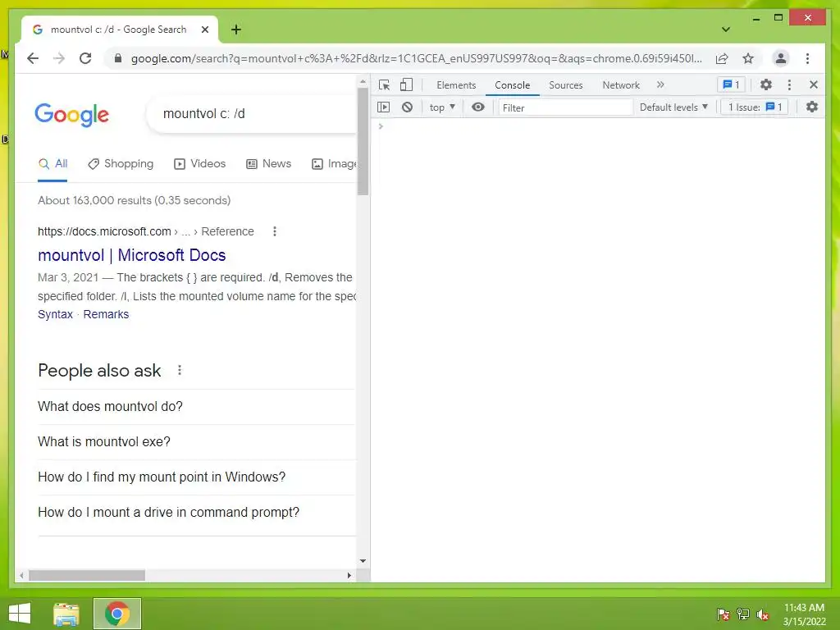Screen dimensions: 840x630
Task: Create a live expression with eye icon
Action: pos(478,107)
